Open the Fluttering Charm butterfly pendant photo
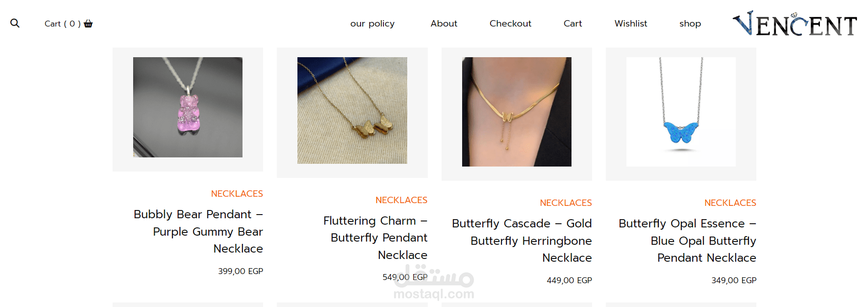This screenshot has height=307, width=868. point(352,110)
